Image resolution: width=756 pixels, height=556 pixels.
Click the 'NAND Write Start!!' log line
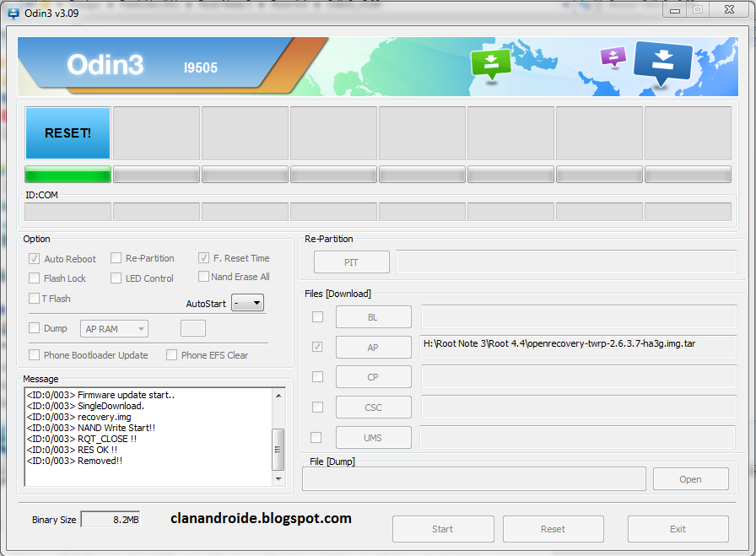click(x=90, y=428)
